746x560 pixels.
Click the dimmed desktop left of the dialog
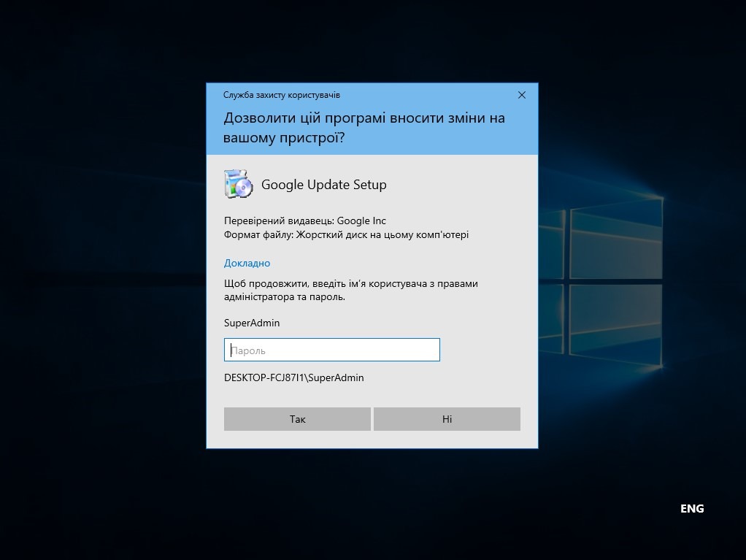point(102,277)
